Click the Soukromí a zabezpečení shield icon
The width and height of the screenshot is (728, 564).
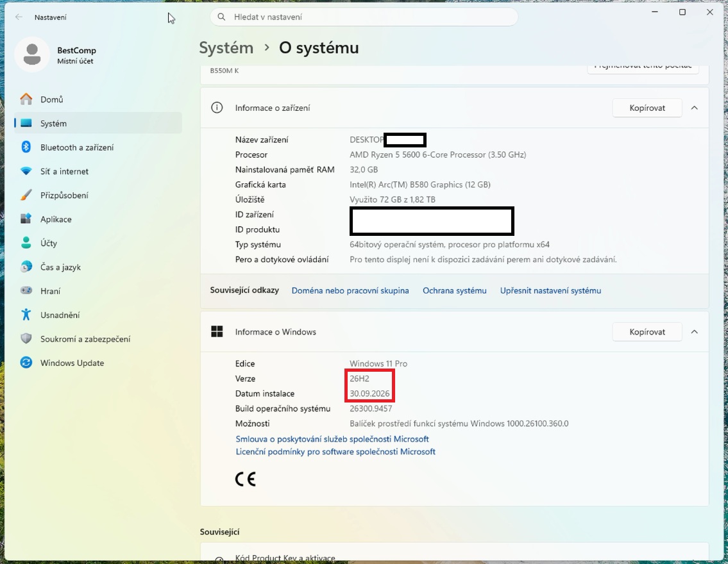tap(26, 338)
